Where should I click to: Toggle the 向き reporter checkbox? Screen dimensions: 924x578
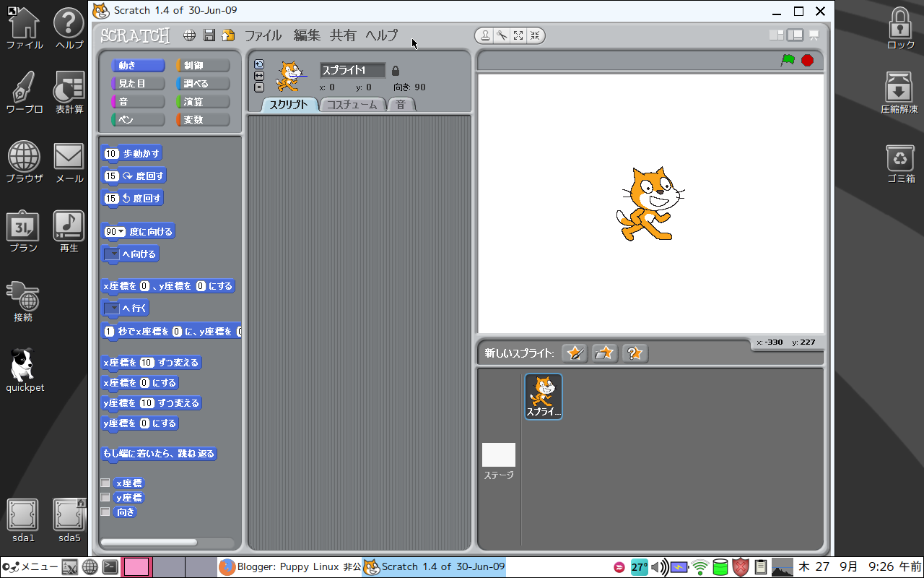(105, 512)
